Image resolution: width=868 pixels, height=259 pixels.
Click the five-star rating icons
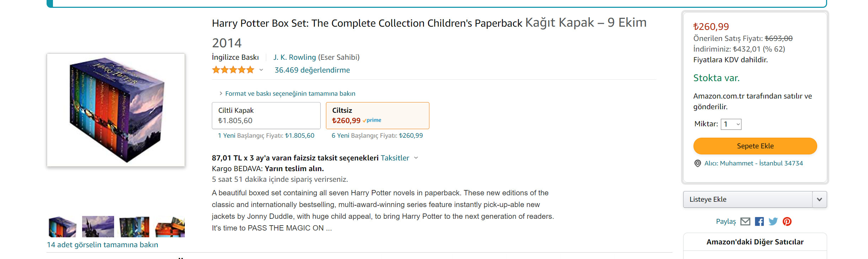[233, 70]
